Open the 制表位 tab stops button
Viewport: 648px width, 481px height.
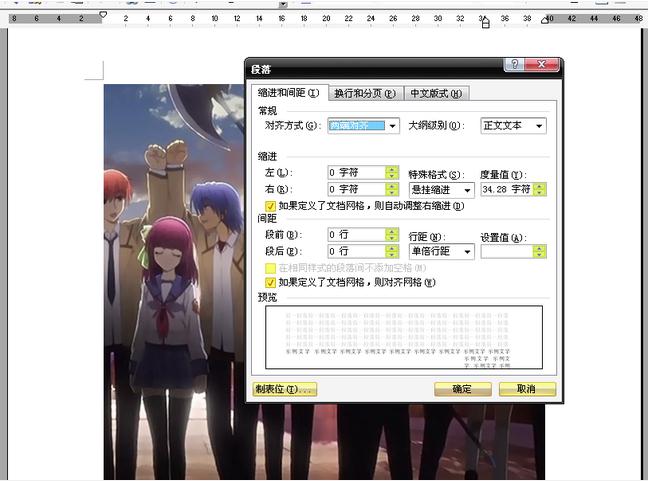(x=285, y=389)
